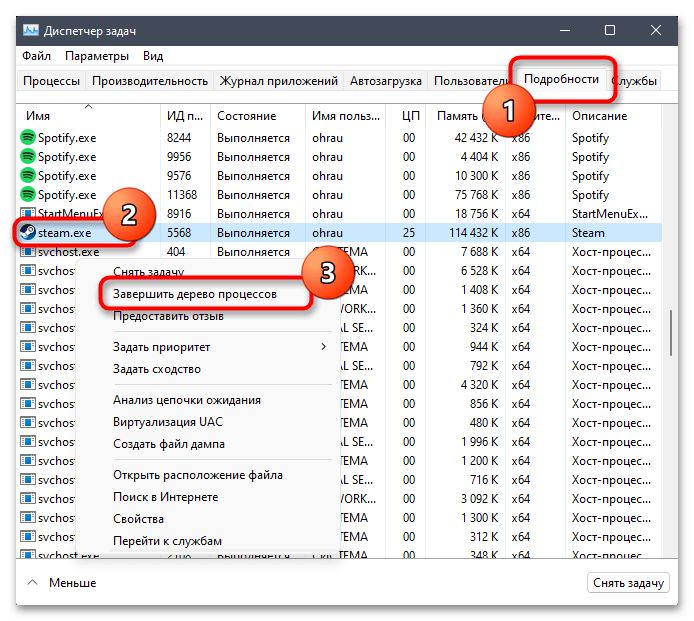694x621 pixels.
Task: Click svchost icon in the 324 K row
Action: pyautogui.click(x=27, y=328)
